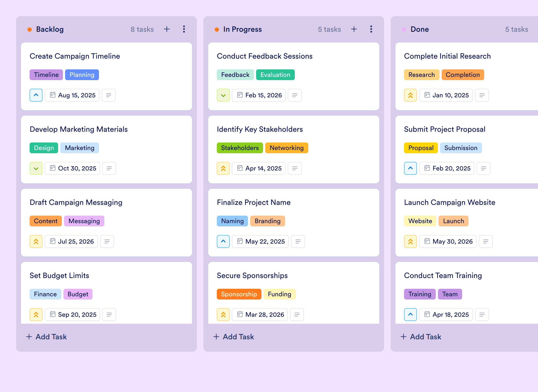This screenshot has width=538, height=392.
Task: Open priority selector on Conduct Feedback Sessions
Action: [223, 95]
